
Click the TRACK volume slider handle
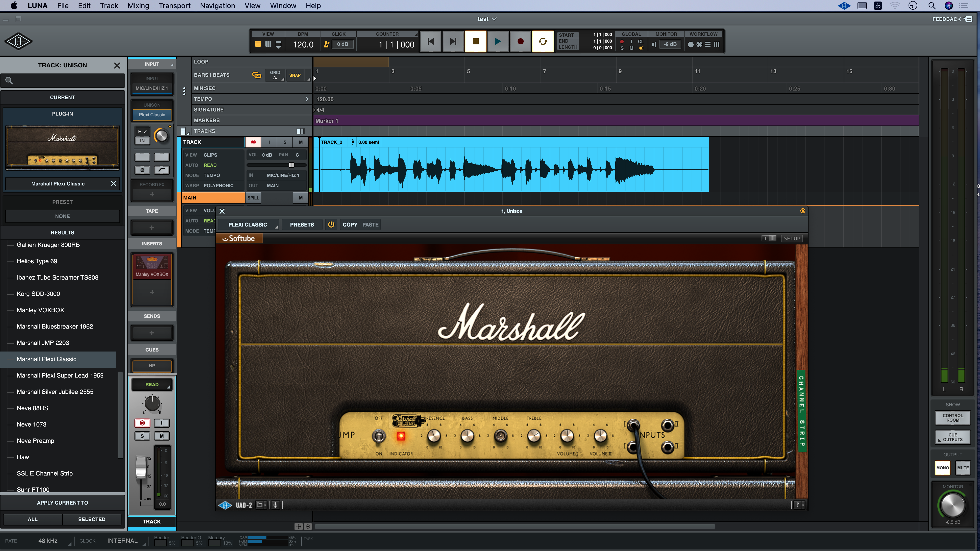click(x=292, y=165)
